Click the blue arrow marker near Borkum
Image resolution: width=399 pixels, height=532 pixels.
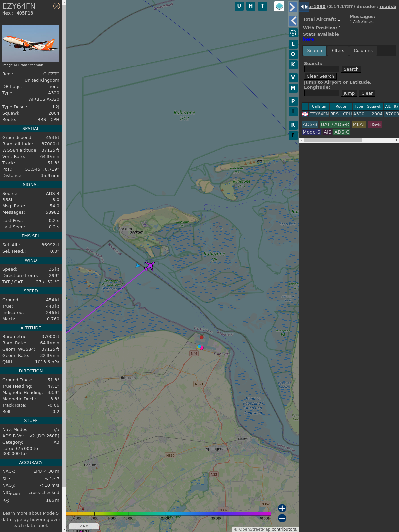pyautogui.click(x=138, y=265)
